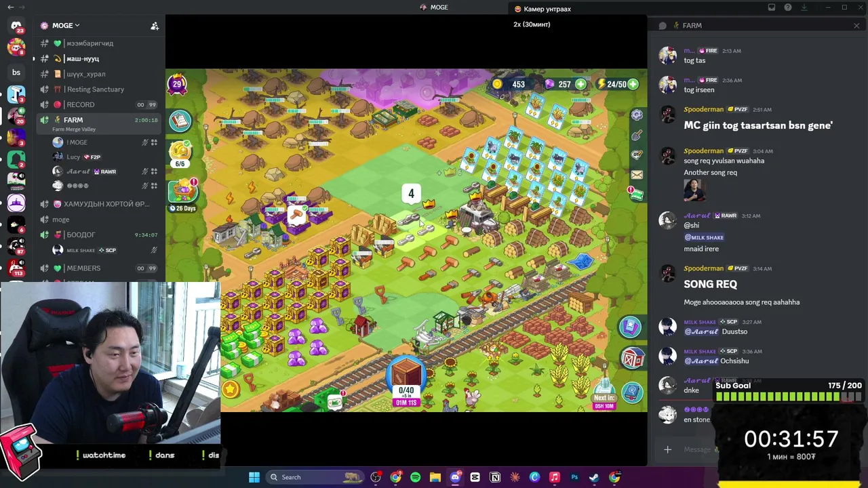Open Discord direct messages home icon
The image size is (868, 488).
pos(16,26)
